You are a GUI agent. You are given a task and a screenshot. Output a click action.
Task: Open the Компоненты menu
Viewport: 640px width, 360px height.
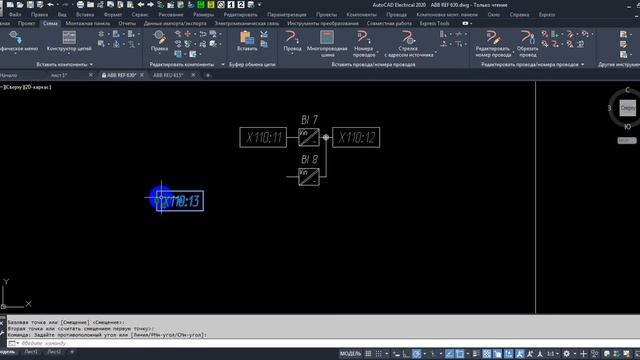(x=361, y=15)
